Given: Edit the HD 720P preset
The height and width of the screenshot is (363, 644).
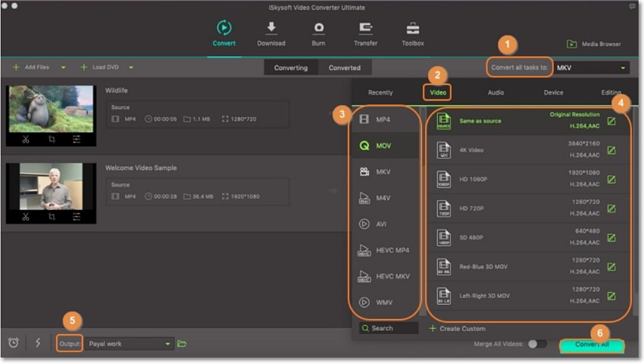Looking at the screenshot, I should pyautogui.click(x=611, y=208).
